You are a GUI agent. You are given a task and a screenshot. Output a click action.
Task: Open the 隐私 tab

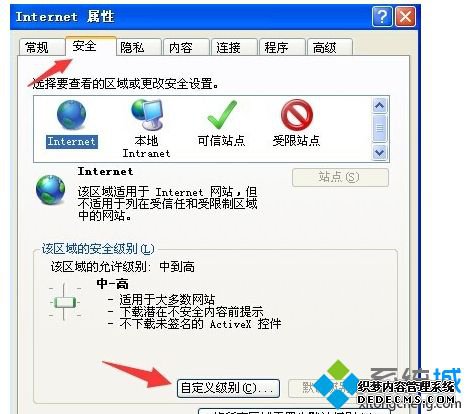click(x=138, y=47)
